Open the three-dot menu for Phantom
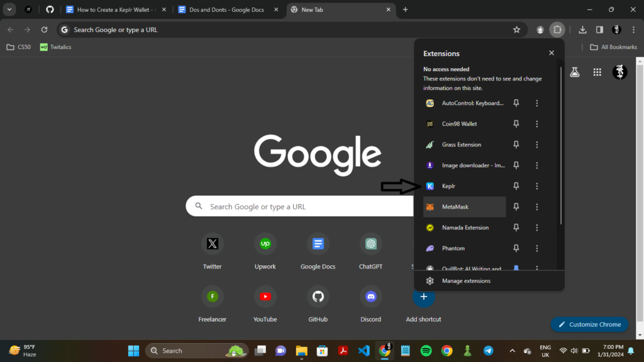 tap(536, 248)
